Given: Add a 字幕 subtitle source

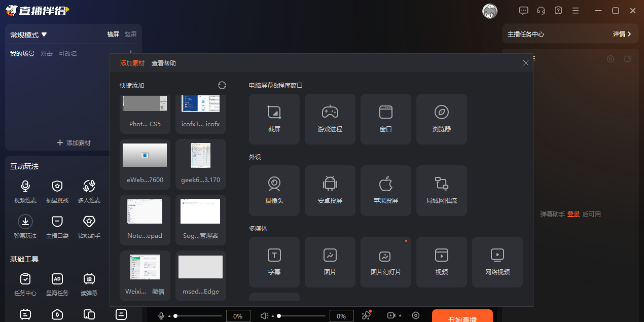Looking at the screenshot, I should (x=274, y=262).
